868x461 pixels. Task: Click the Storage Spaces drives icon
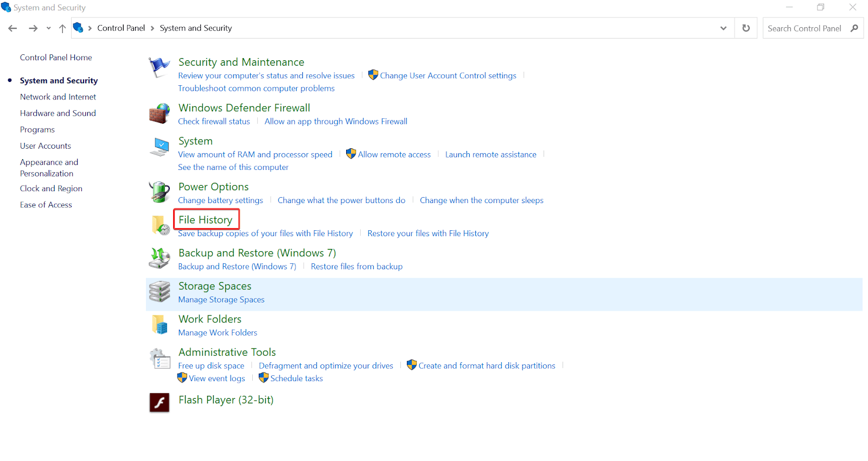tap(159, 292)
